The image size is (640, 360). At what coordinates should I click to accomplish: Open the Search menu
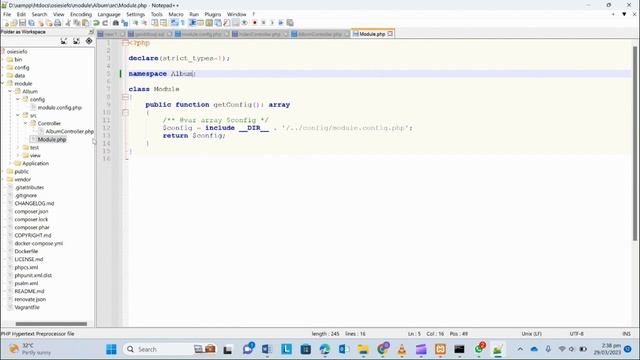[x=39, y=14]
